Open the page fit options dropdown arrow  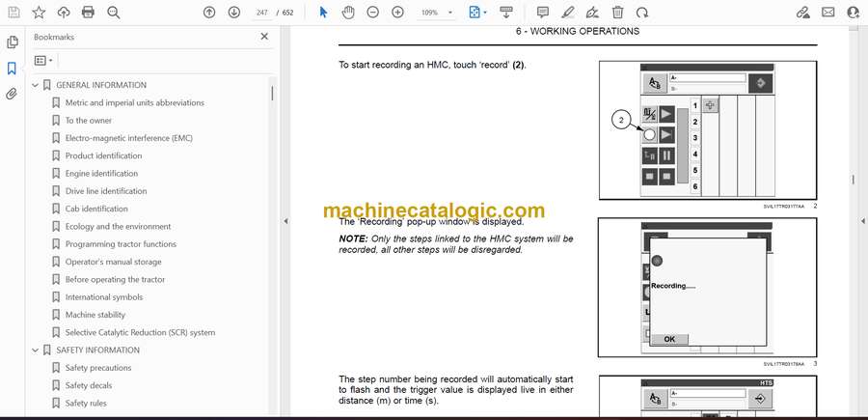[485, 13]
